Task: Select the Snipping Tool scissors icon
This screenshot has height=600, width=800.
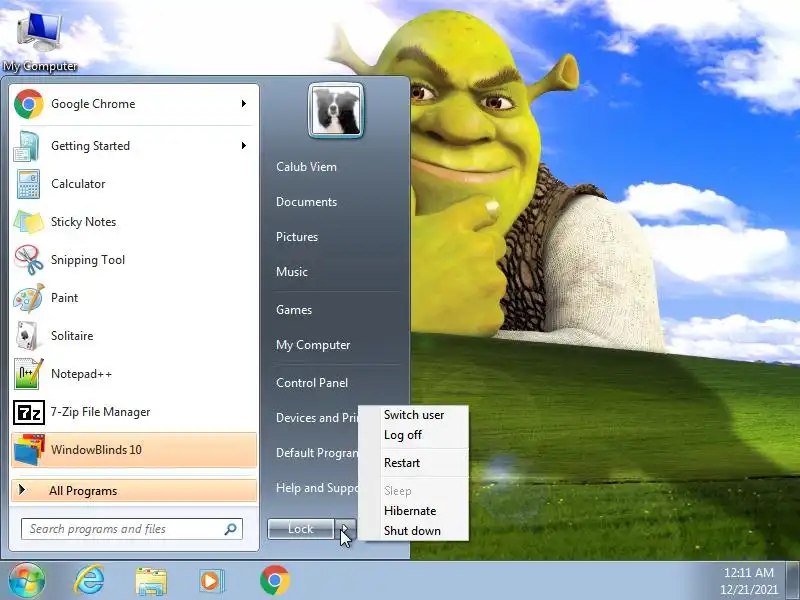Action: [29, 260]
